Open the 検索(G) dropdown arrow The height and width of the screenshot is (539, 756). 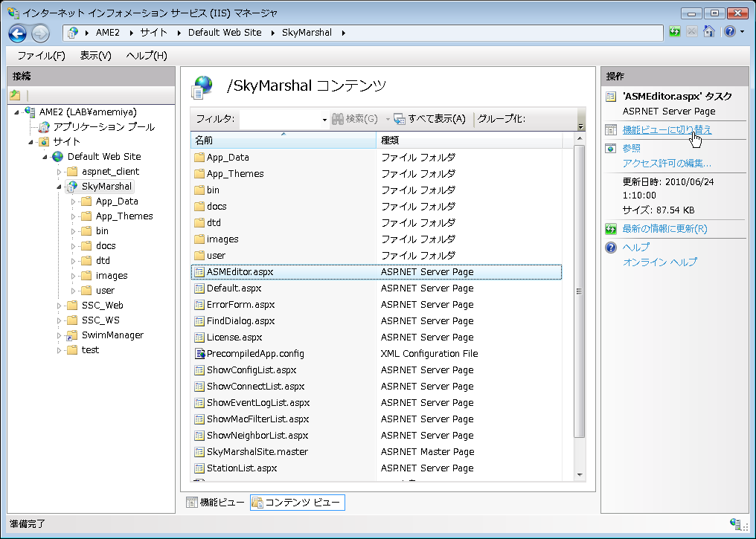pyautogui.click(x=387, y=119)
